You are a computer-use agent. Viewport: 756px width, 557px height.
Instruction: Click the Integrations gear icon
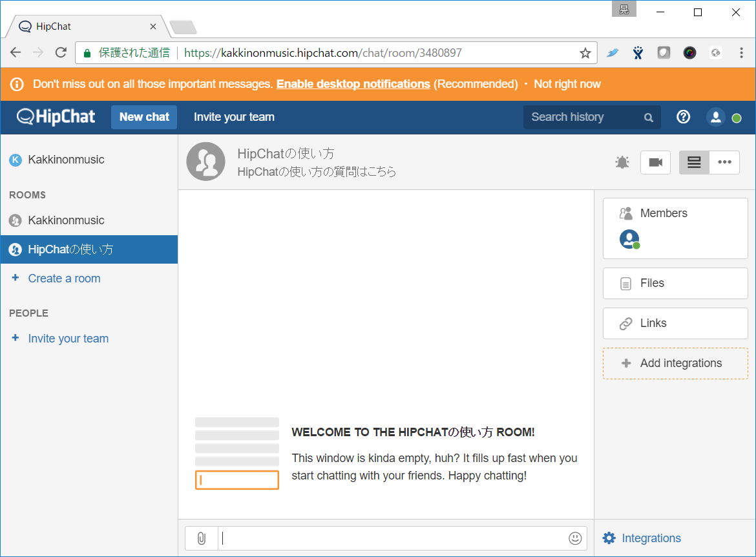(x=609, y=538)
